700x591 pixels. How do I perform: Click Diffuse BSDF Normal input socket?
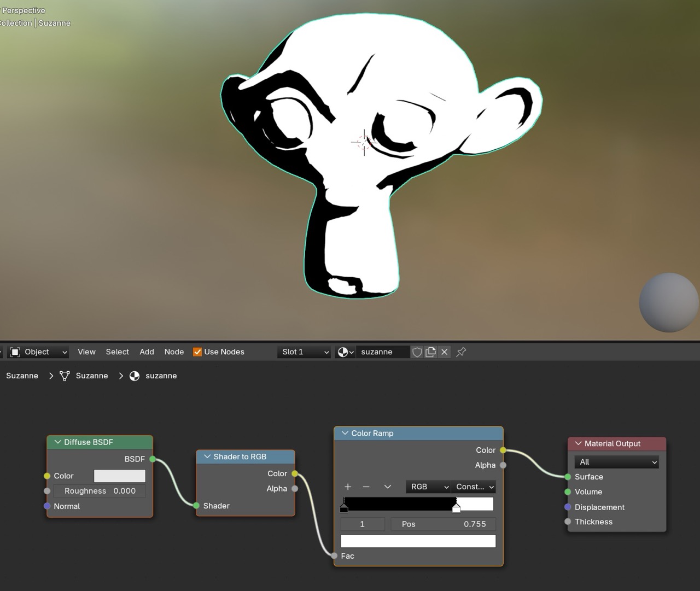47,506
